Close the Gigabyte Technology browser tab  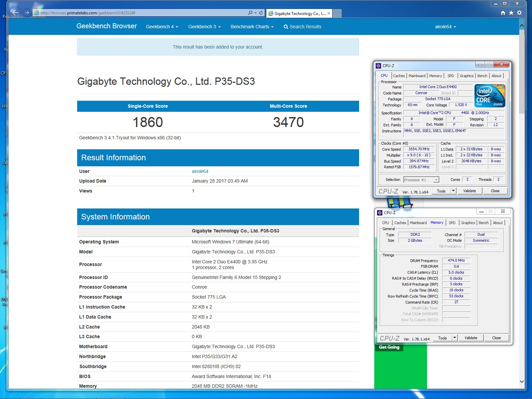(329, 13)
